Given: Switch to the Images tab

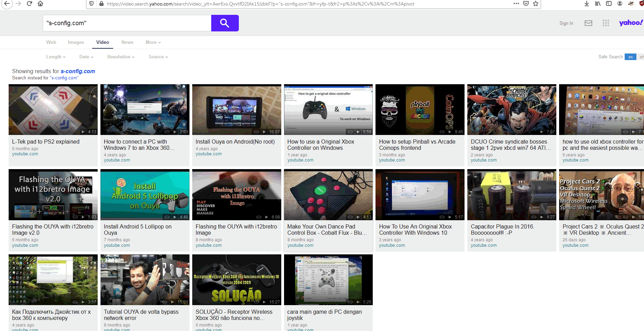Looking at the screenshot, I should click(76, 42).
